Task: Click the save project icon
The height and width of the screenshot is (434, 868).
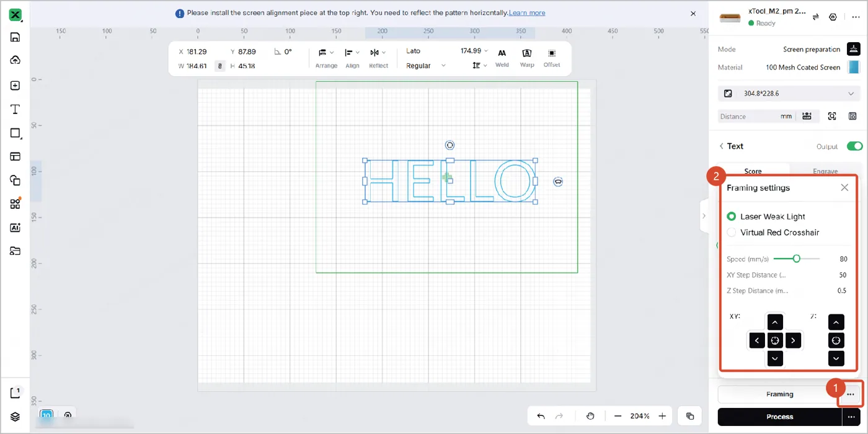Action: (x=15, y=37)
